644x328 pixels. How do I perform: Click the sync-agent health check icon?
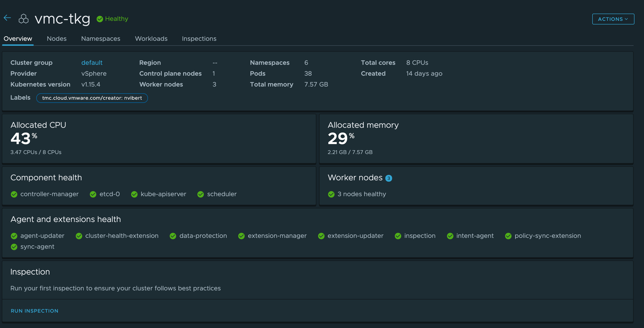pyautogui.click(x=14, y=247)
